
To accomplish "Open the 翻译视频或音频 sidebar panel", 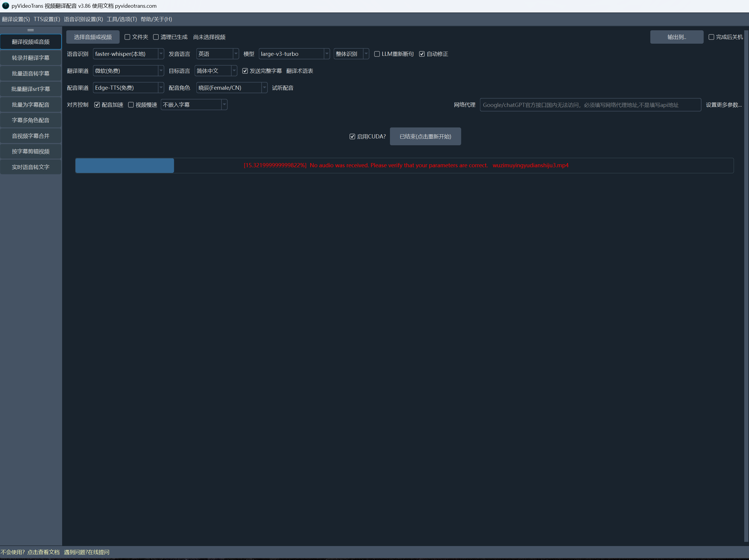I will coord(31,42).
